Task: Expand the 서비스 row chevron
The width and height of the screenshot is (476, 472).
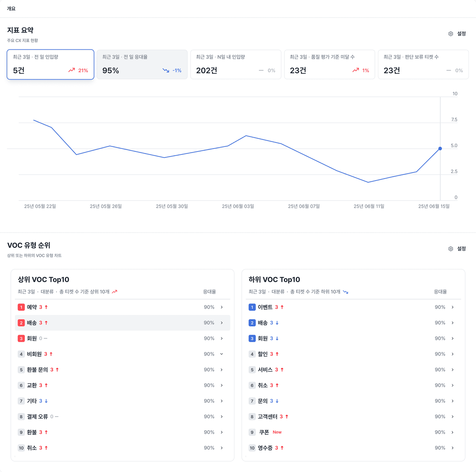Action: (453, 370)
